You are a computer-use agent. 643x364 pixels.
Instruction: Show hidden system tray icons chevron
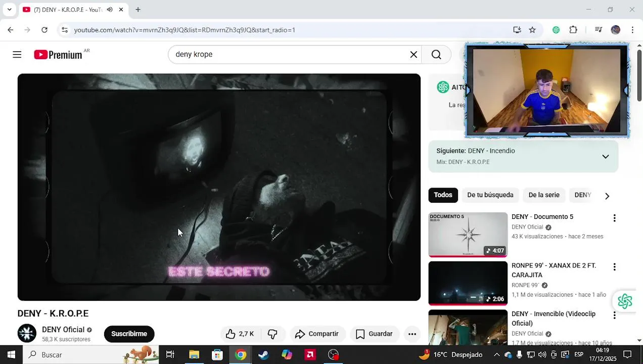(496, 354)
